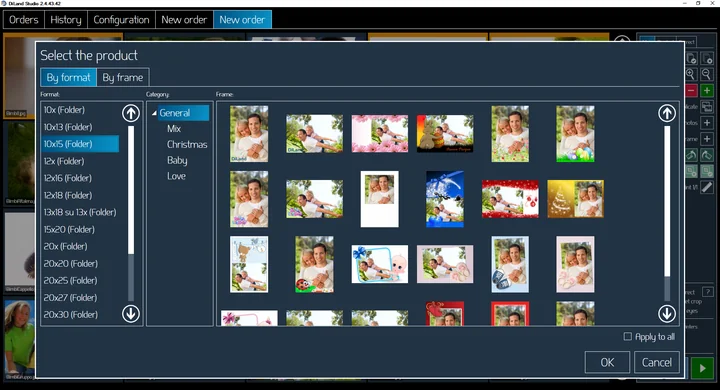Viewport: 720px width, 390px height.
Task: Switch to the first New order tab
Action: (x=184, y=20)
